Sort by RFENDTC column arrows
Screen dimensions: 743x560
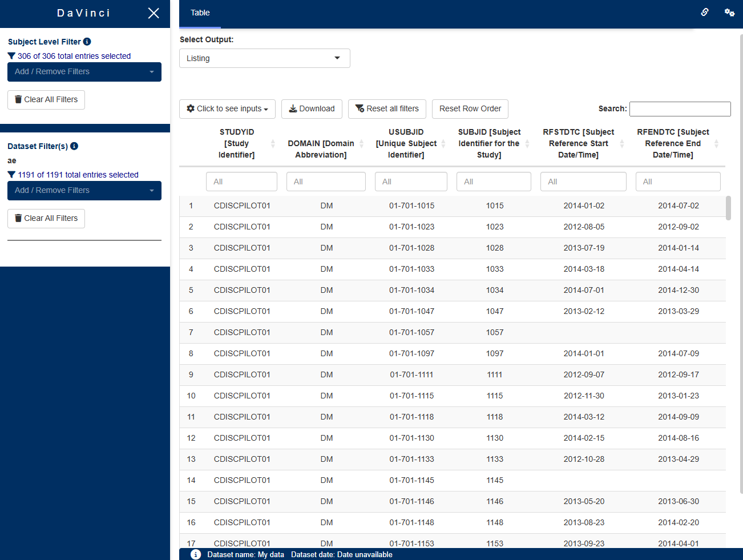(x=716, y=143)
